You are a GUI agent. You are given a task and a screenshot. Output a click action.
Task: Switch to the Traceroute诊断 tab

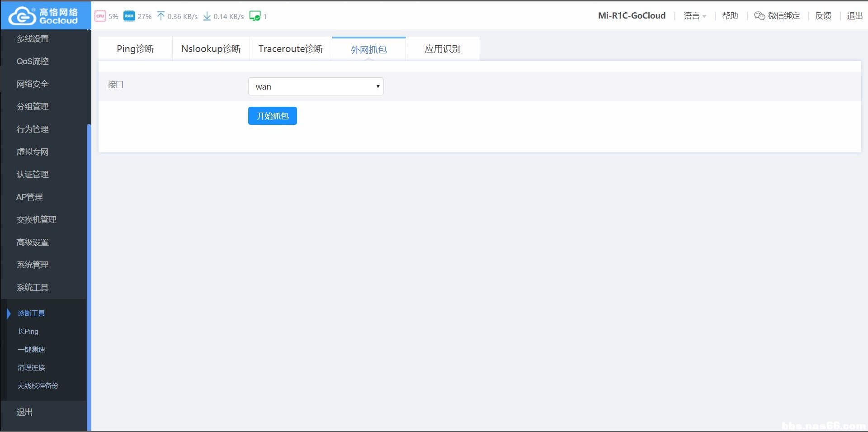coord(291,49)
